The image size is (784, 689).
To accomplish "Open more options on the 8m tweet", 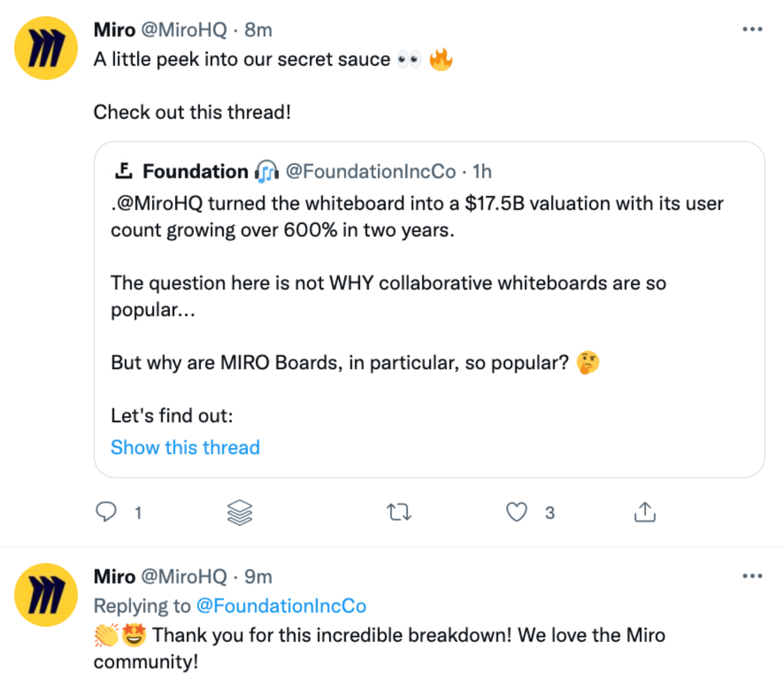I will point(752,29).
